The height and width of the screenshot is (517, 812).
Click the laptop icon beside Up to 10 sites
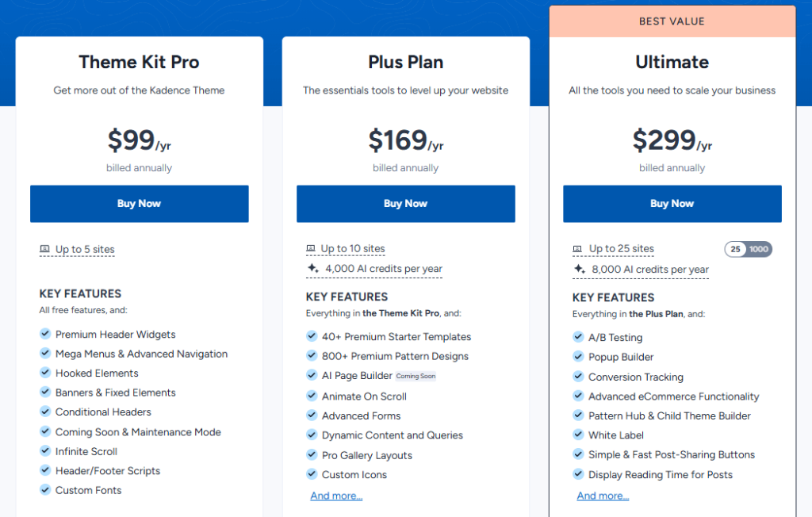[312, 249]
